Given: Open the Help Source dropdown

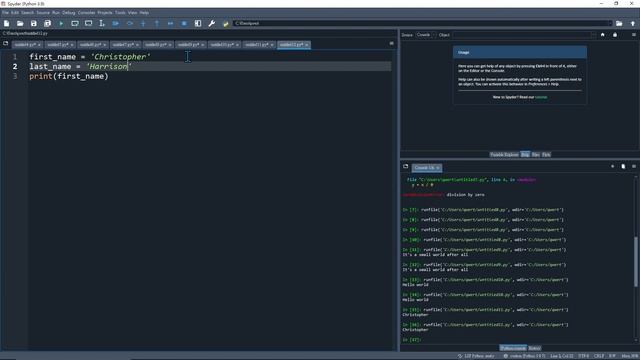Looking at the screenshot, I should [426, 35].
